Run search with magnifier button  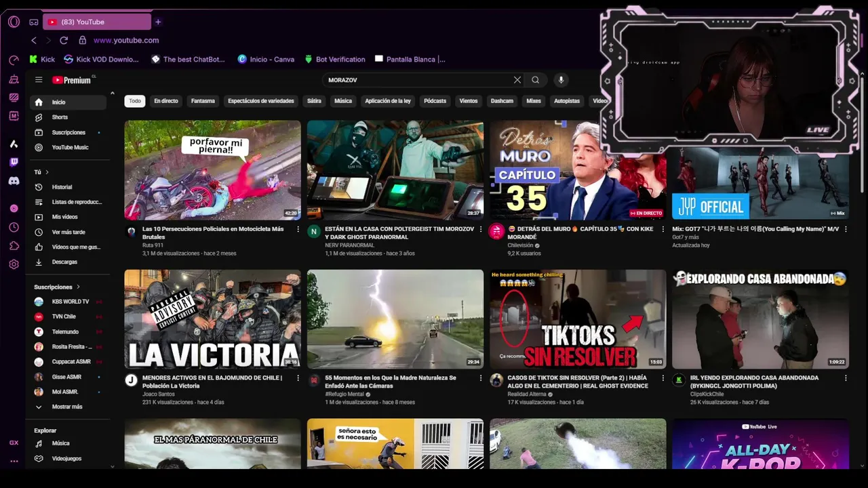(536, 80)
